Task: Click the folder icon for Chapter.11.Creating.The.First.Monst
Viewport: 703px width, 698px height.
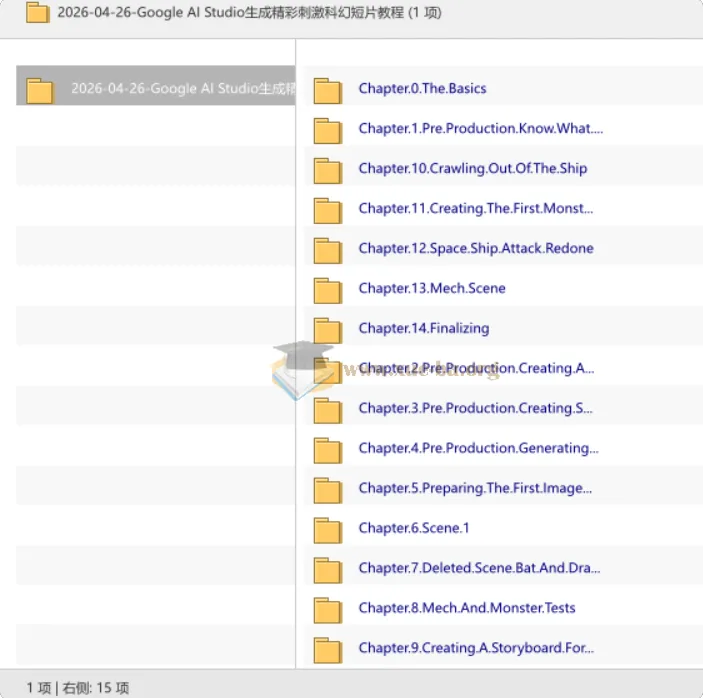Action: tap(328, 211)
